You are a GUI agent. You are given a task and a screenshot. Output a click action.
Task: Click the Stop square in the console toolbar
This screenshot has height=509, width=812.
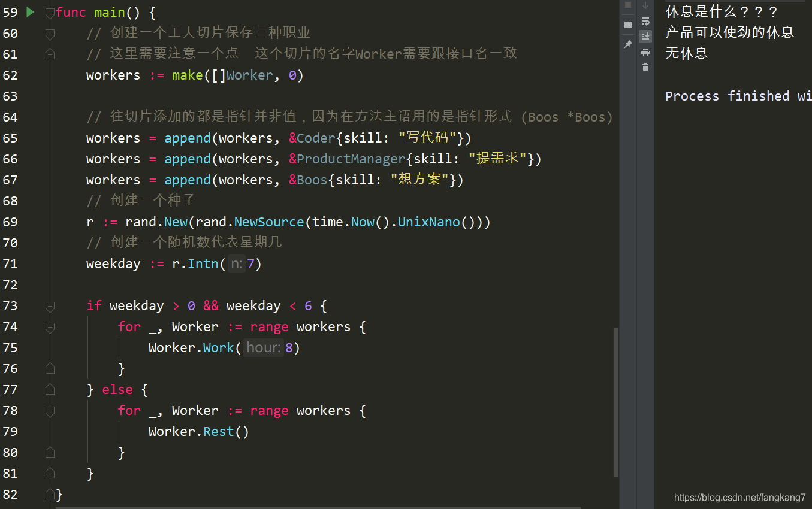click(628, 5)
